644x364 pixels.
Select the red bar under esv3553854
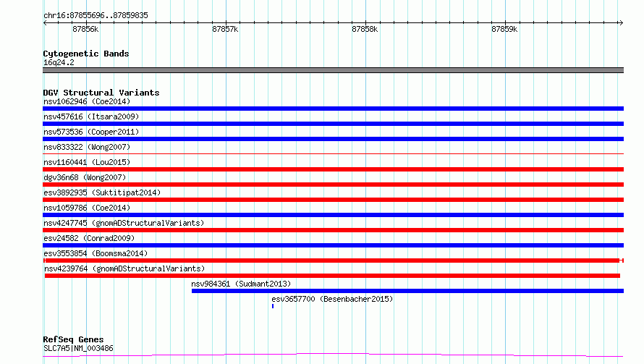[333, 261]
